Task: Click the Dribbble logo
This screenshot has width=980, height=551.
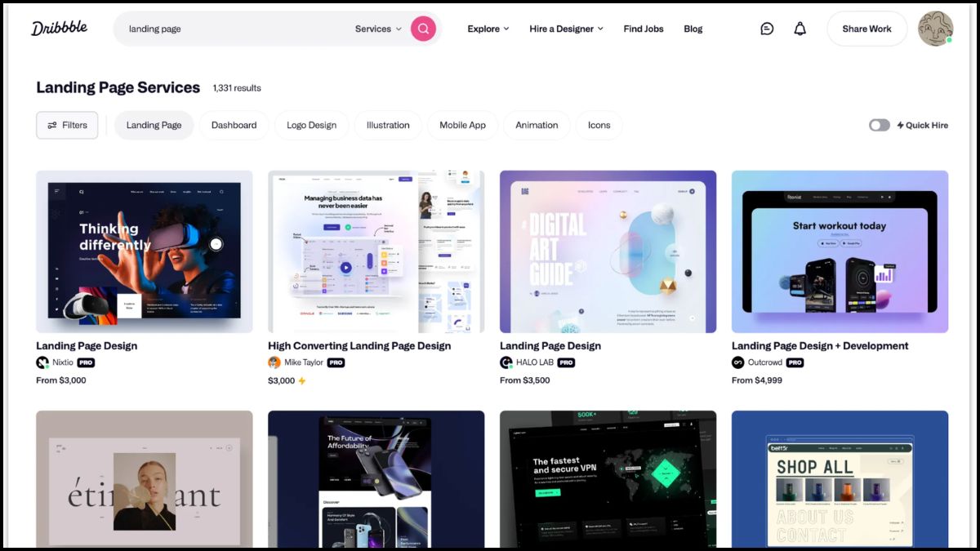Action: click(x=58, y=27)
